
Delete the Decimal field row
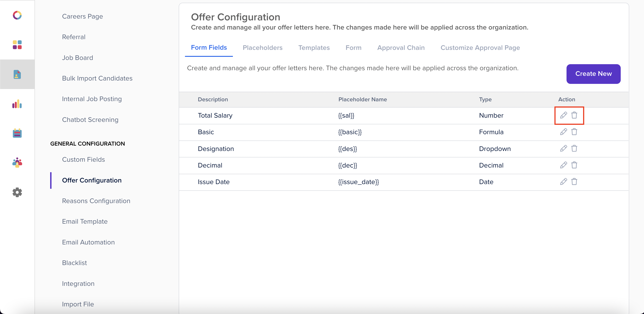point(574,165)
